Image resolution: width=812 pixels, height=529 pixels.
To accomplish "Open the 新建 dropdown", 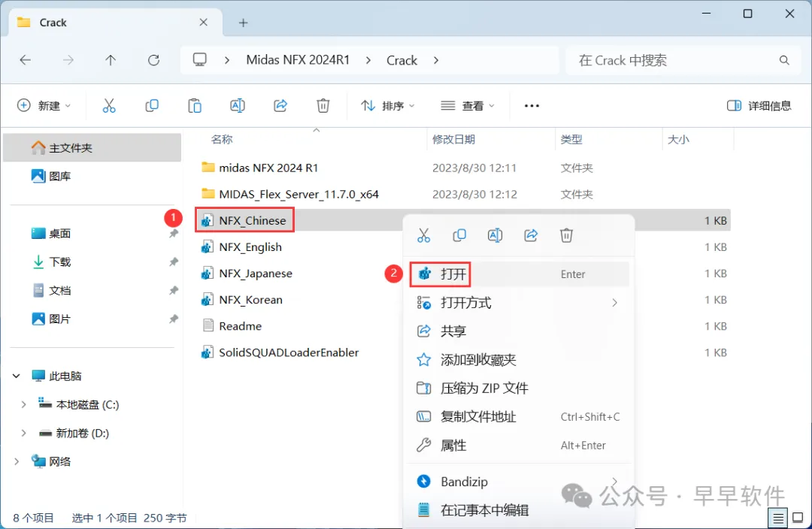I will 44,106.
